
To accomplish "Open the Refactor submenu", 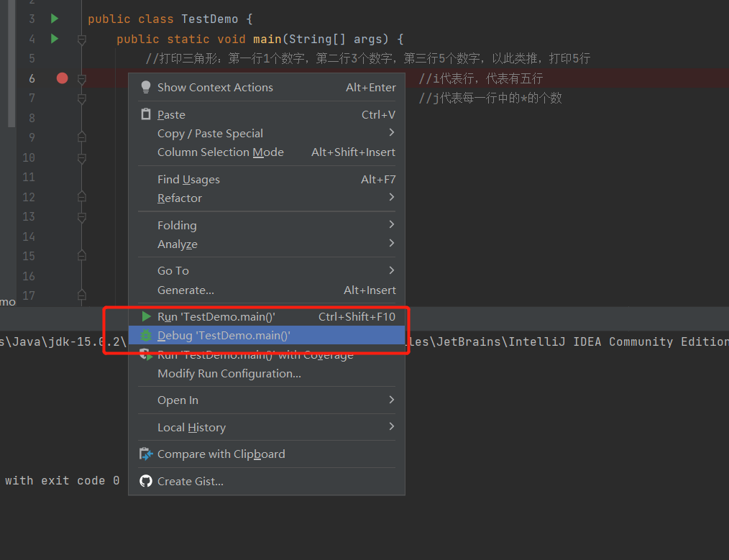I will (267, 198).
